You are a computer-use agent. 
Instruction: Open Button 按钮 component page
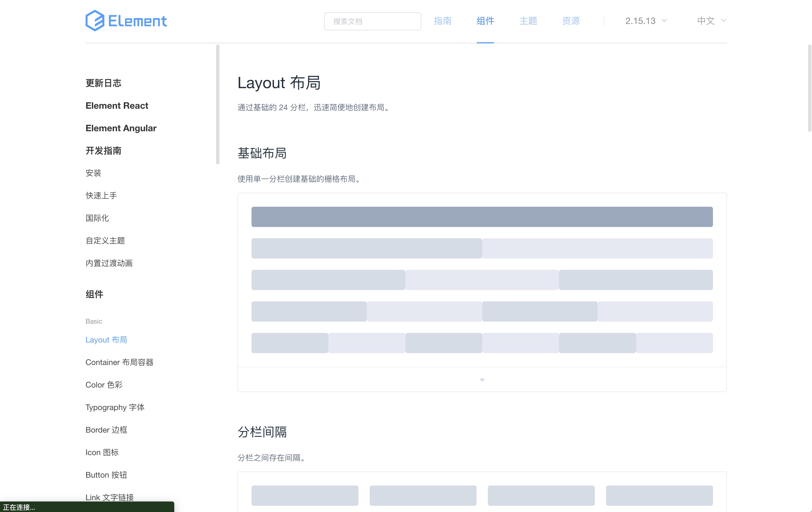(106, 475)
